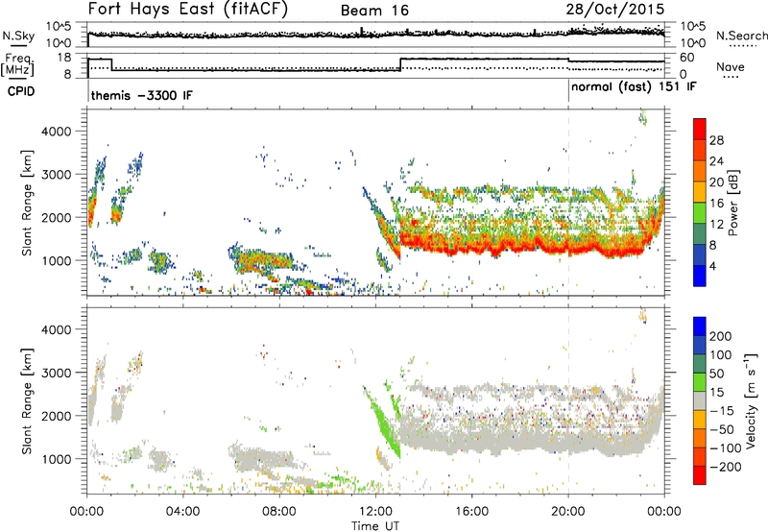Click the 'Time UT' axis label

pos(375,525)
